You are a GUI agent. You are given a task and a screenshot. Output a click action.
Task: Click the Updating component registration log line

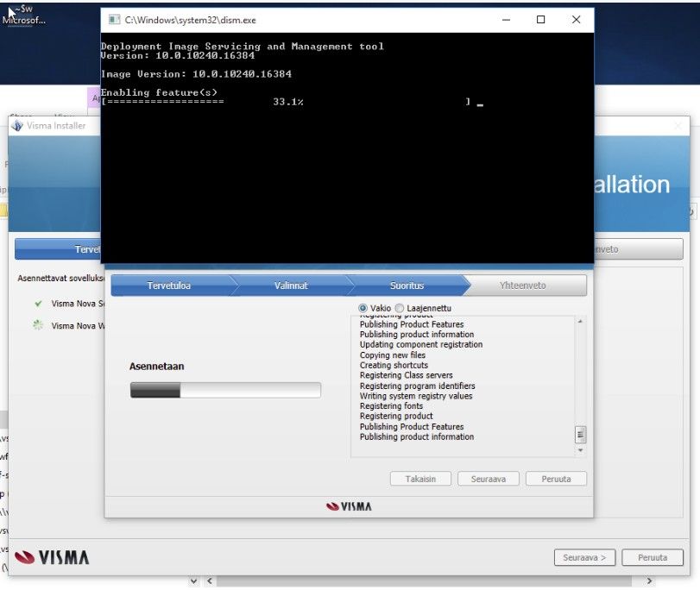pos(421,344)
